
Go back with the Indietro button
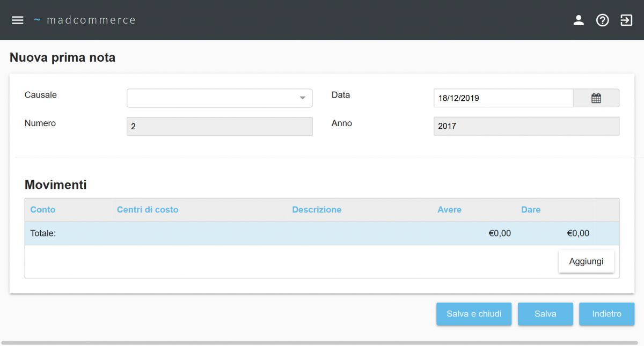606,314
